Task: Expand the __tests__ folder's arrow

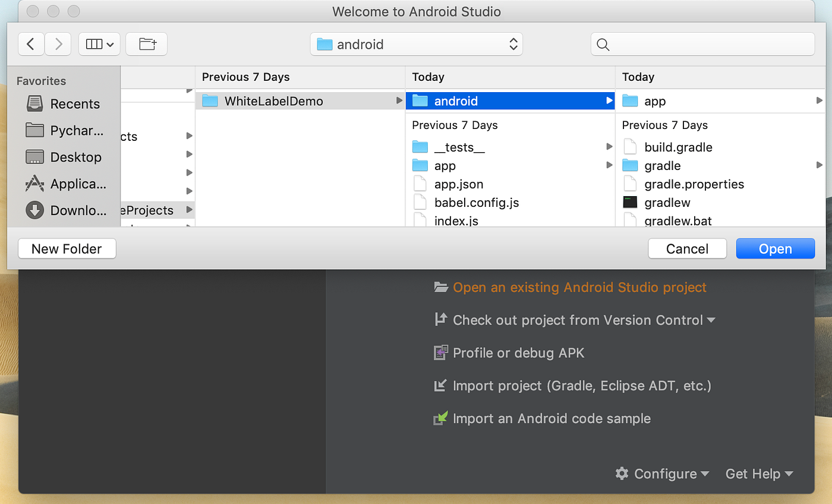Action: coord(609,147)
